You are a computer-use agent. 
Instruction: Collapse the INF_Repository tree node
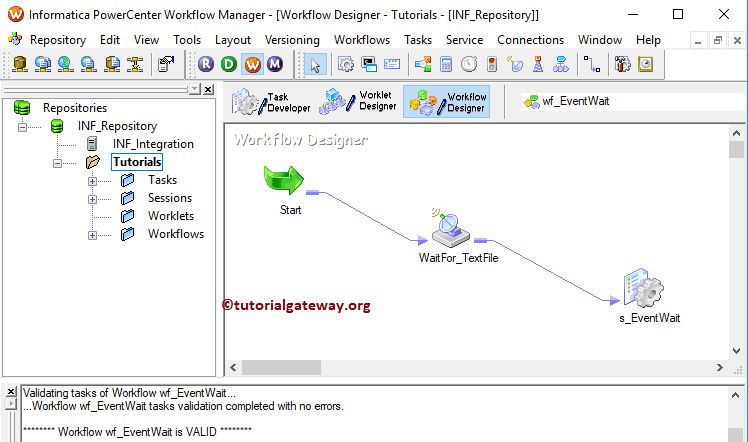point(22,127)
